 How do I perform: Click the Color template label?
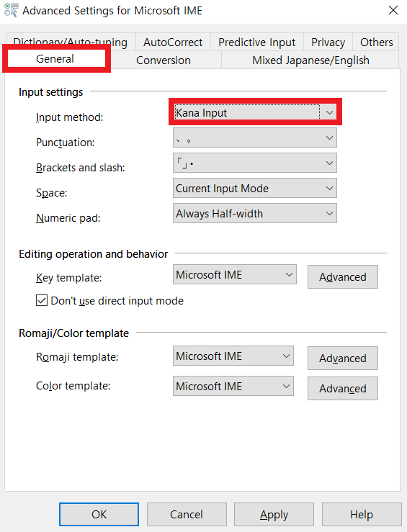[73, 386]
